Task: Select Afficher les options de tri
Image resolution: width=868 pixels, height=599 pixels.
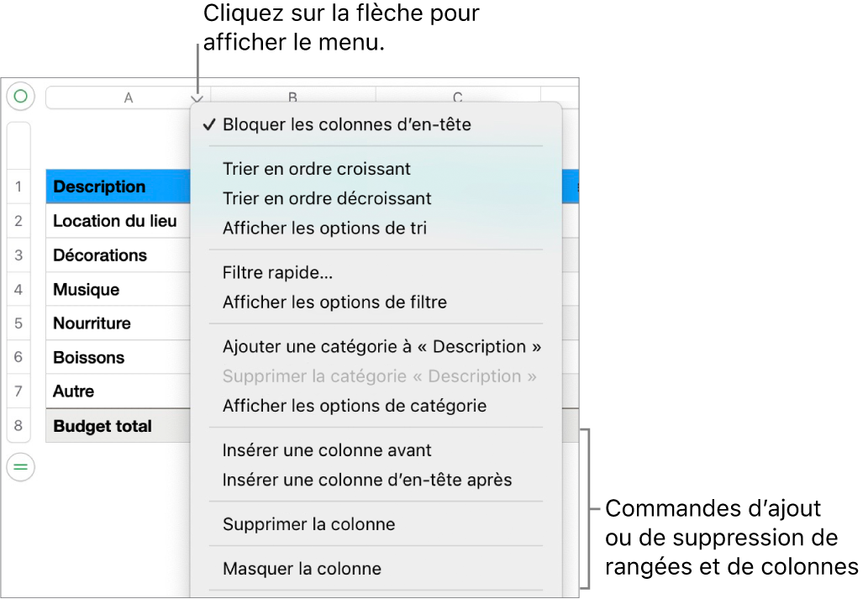Action: [x=324, y=229]
